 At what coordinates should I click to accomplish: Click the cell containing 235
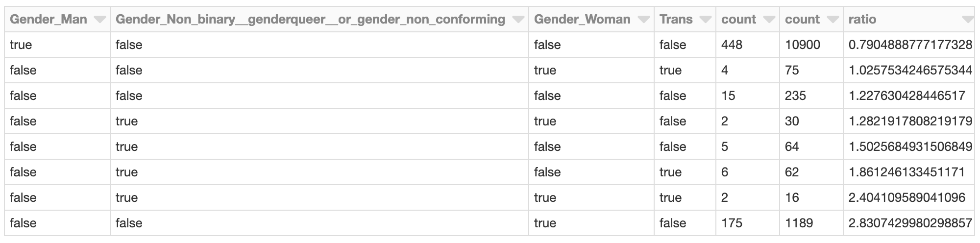click(x=795, y=96)
